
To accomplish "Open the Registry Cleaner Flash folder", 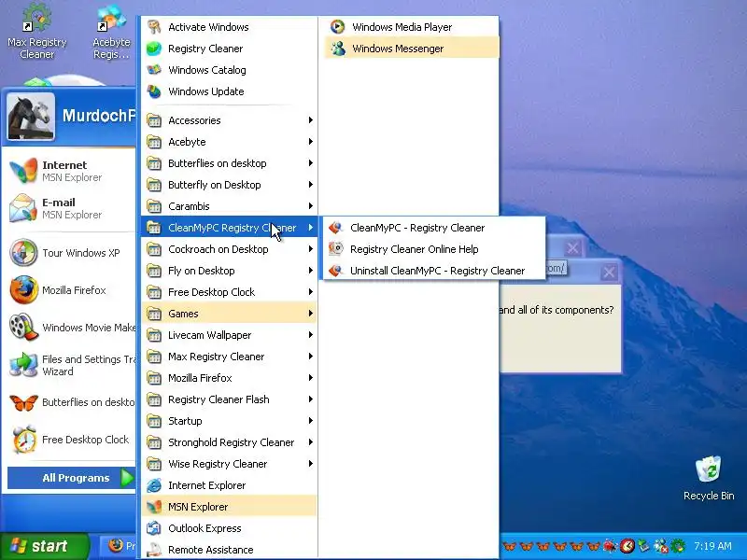I will coord(229,399).
